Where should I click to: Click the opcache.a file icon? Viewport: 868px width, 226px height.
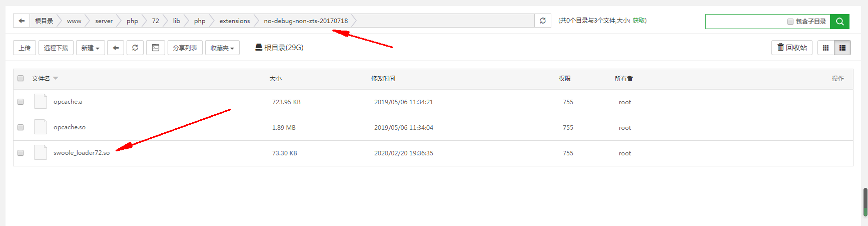41,101
